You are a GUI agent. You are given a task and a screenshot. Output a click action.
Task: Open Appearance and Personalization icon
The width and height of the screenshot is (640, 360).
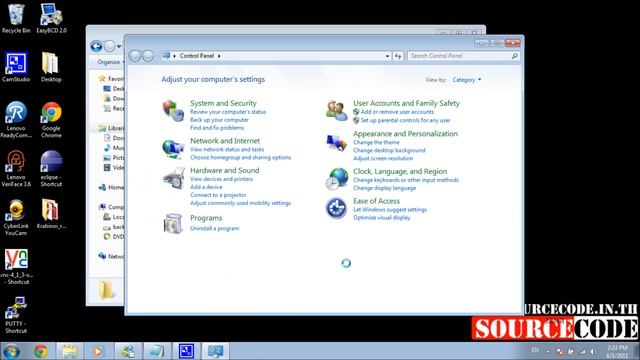pos(336,142)
